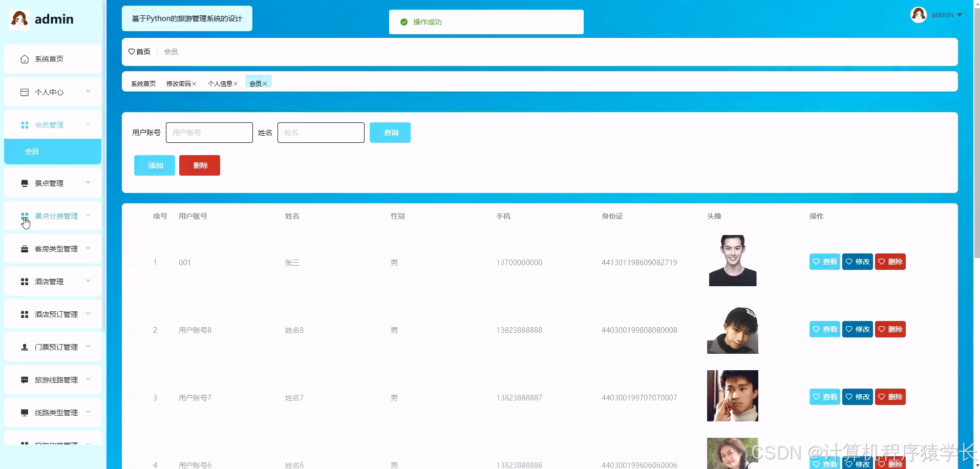
Task: Click the grid icon beside 景点分类管理
Action: (24, 216)
